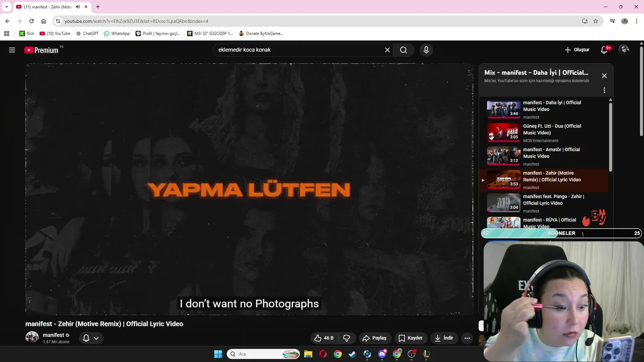
Task: Bookmark this page with star
Action: tap(596, 21)
